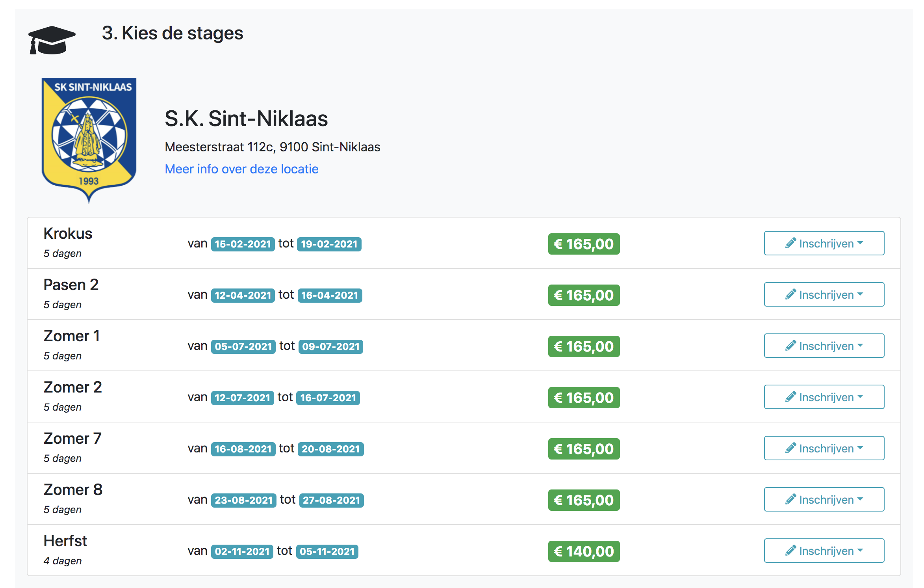Open Inschrijven dropdown button for Pasen 2

[x=824, y=294]
